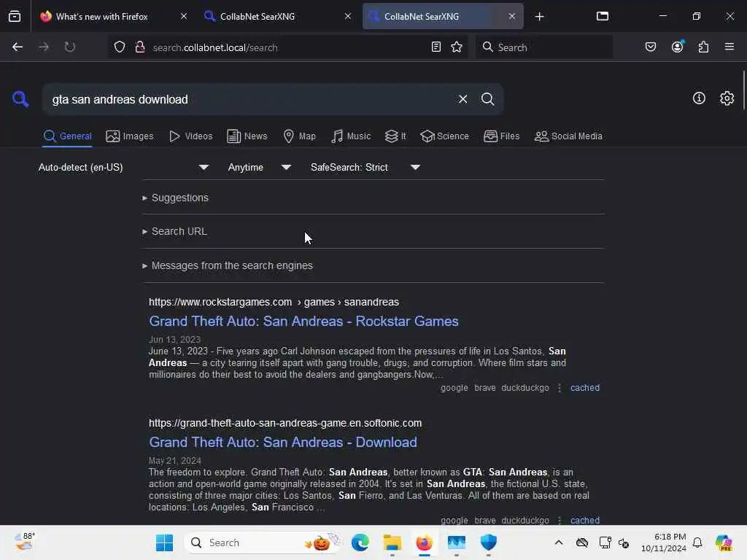Open SearXNG preferences gear icon
The height and width of the screenshot is (560, 747).
[x=727, y=98]
